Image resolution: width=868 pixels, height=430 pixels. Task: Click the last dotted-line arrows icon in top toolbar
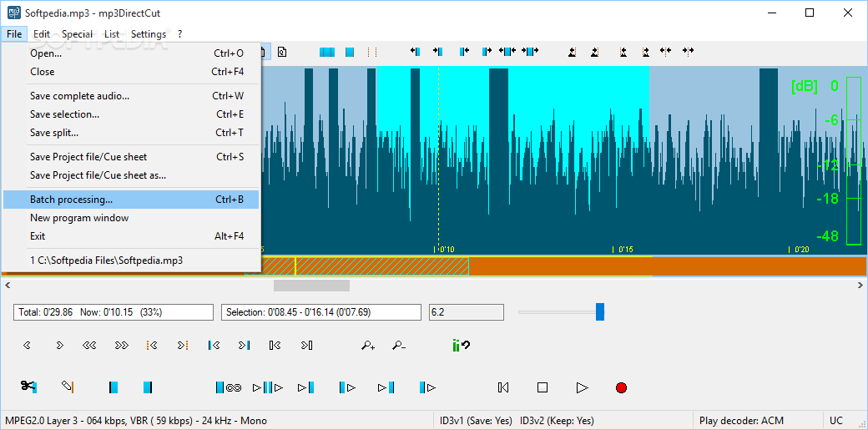[688, 52]
